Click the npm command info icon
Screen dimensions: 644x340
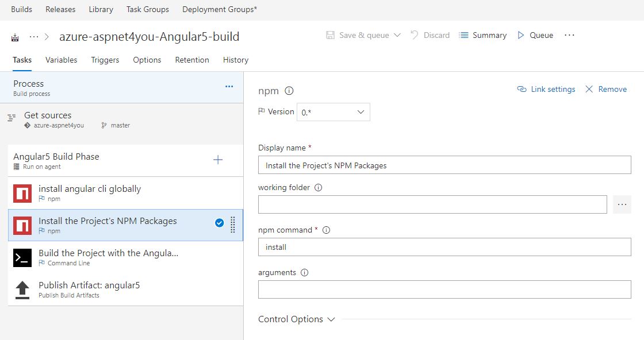coord(327,230)
